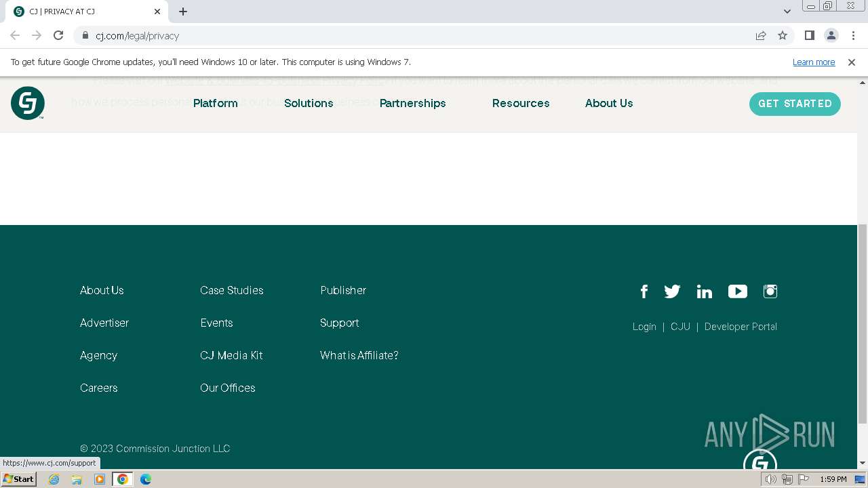This screenshot has width=868, height=488.
Task: Open Platform navigation menu
Action: 216,103
